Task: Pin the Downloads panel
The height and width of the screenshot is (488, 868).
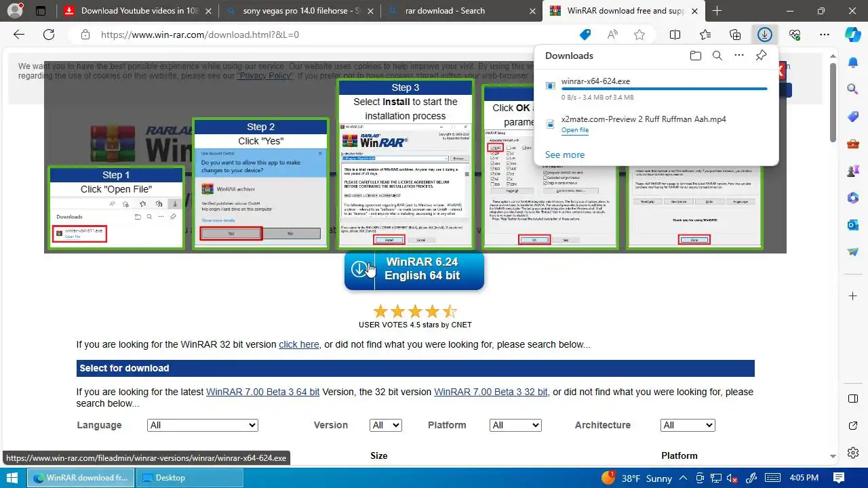Action: (x=761, y=56)
